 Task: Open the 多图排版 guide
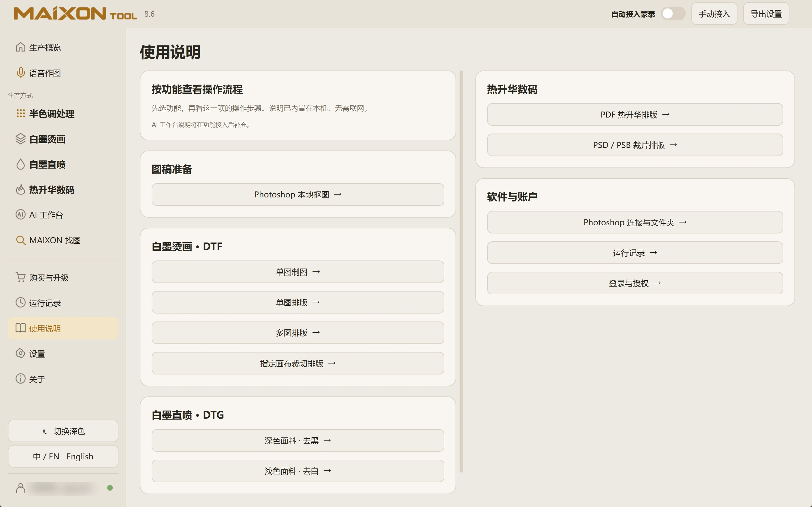[x=298, y=333]
